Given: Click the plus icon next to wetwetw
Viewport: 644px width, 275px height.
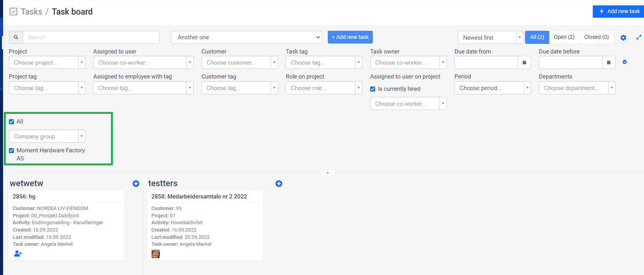Looking at the screenshot, I should (136, 183).
